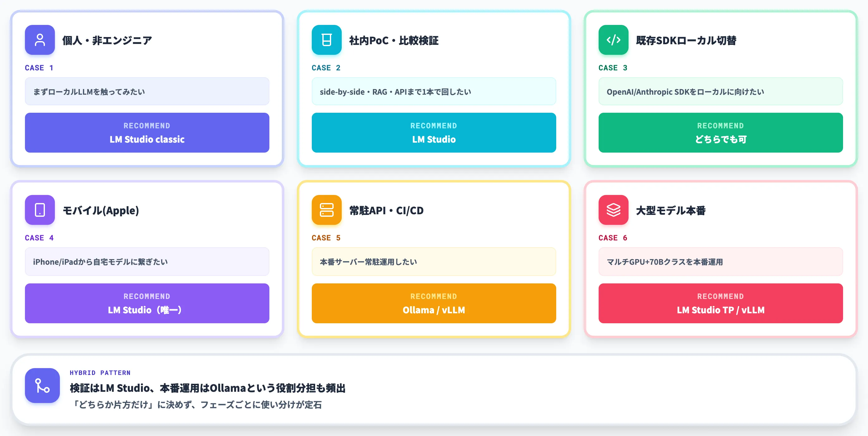
Task: Click the CASE 5 label
Action: (326, 238)
